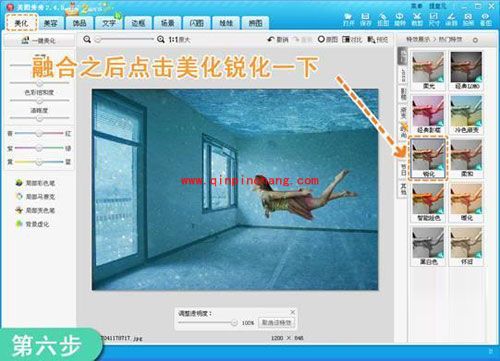
Task: Click the 紫-绿 purple-green color slider
Action: [x=39, y=148]
